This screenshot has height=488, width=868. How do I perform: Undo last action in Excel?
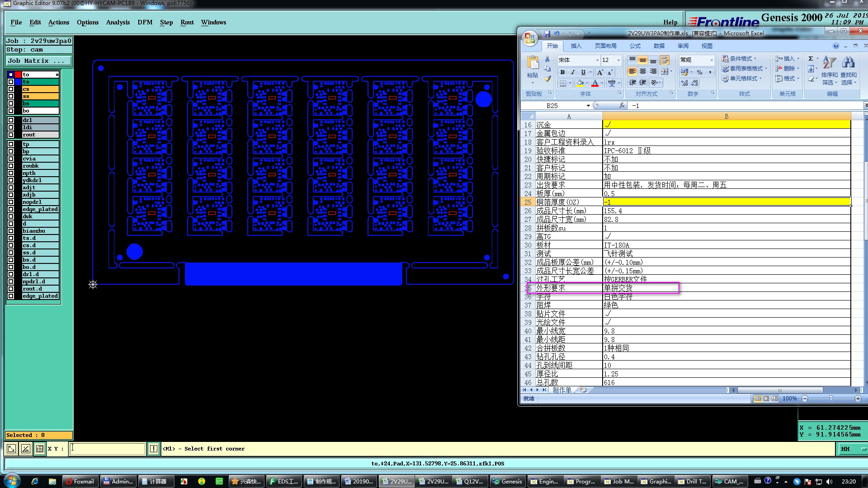pyautogui.click(x=557, y=33)
